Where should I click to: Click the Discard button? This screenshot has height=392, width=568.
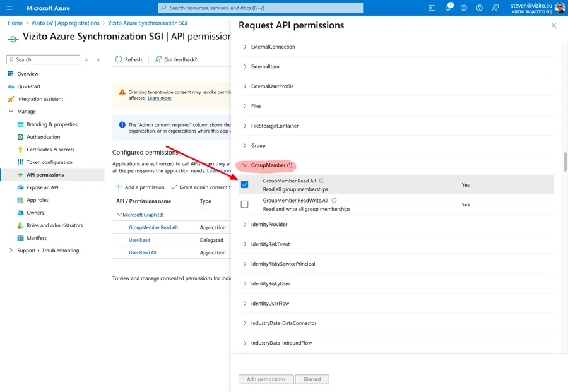click(312, 379)
